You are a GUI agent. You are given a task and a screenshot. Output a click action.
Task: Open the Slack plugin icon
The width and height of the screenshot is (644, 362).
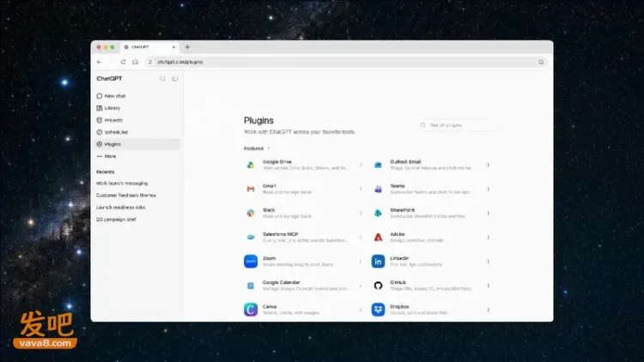[251, 213]
